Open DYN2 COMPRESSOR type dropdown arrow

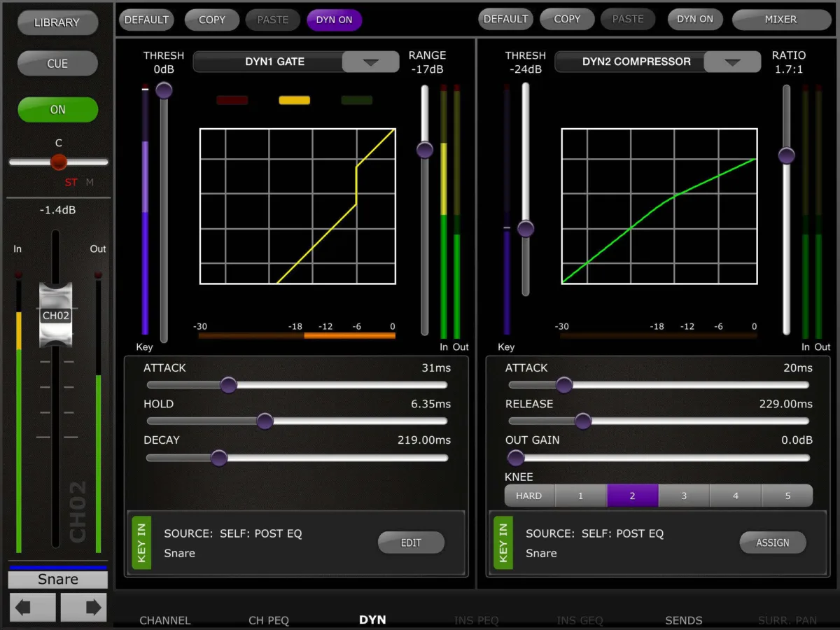pyautogui.click(x=732, y=62)
